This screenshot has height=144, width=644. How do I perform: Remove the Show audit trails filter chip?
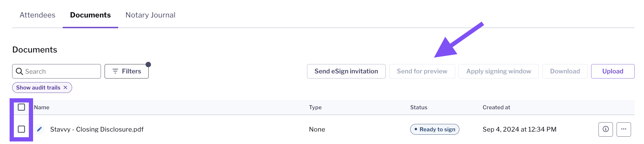65,88
